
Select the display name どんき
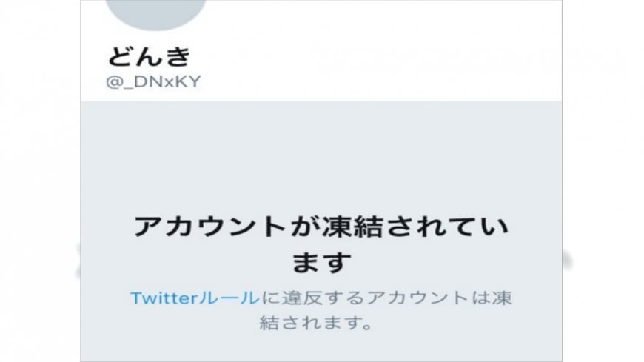[x=150, y=56]
